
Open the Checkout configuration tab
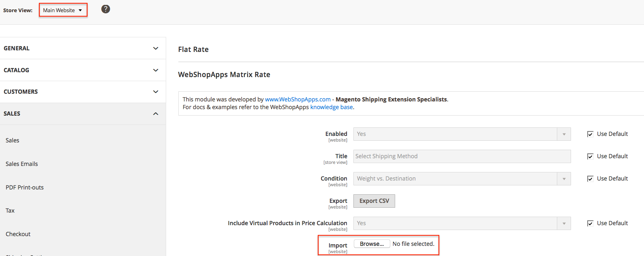click(18, 234)
